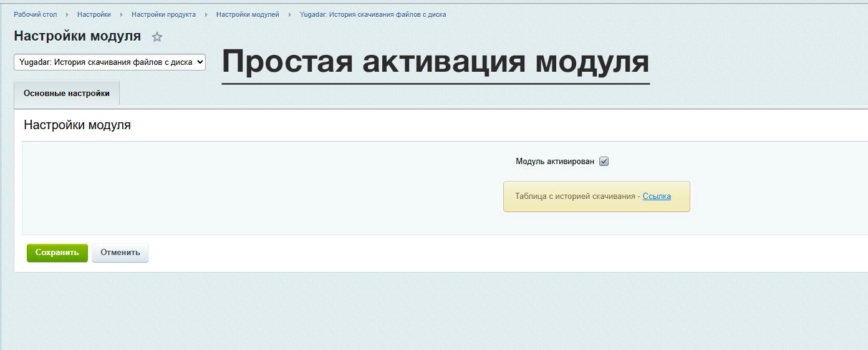Go to 'Рабочий стол' breadcrumb
The image size is (868, 350).
point(36,14)
